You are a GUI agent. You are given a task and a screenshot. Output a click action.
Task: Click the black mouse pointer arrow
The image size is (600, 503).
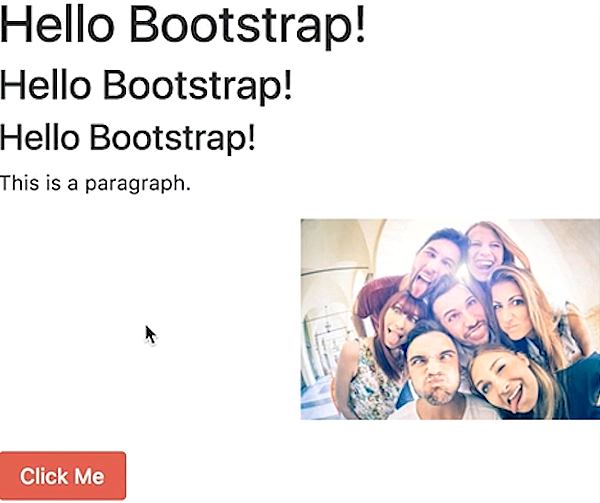click(x=151, y=335)
